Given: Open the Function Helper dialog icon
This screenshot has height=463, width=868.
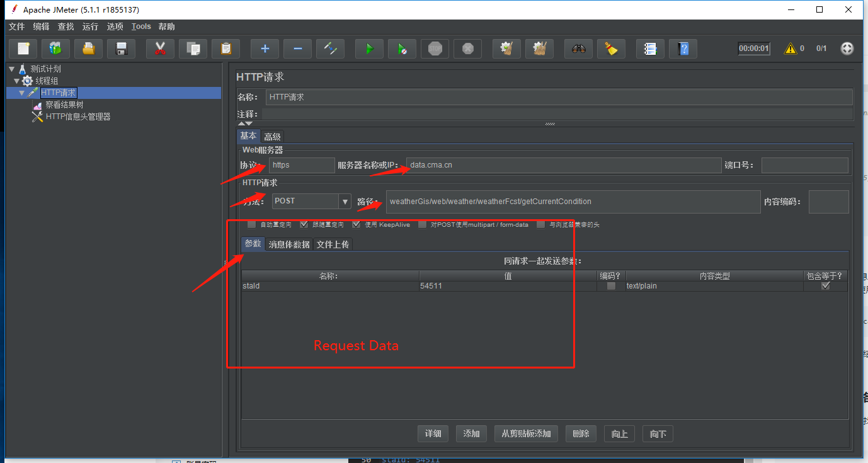Looking at the screenshot, I should click(649, 49).
